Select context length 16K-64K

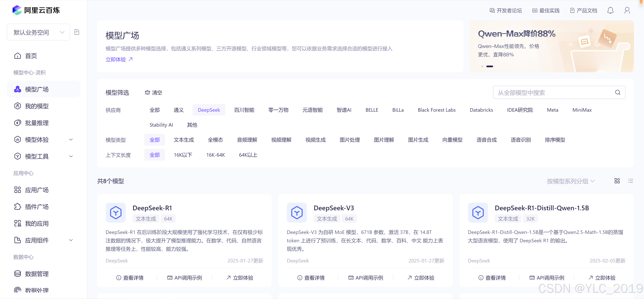click(x=216, y=155)
